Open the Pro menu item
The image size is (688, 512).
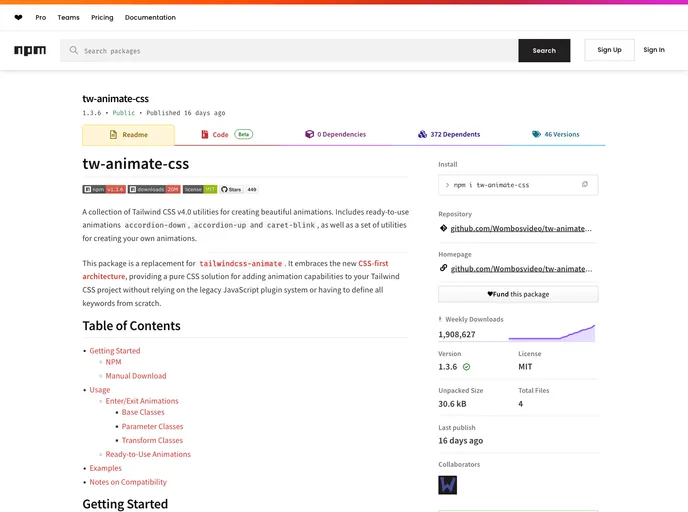point(41,18)
